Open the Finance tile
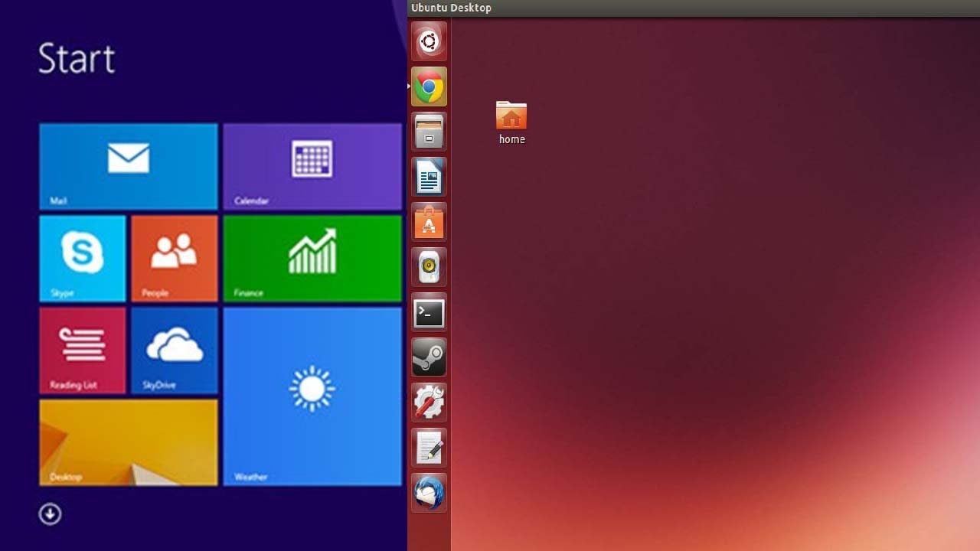 (312, 258)
